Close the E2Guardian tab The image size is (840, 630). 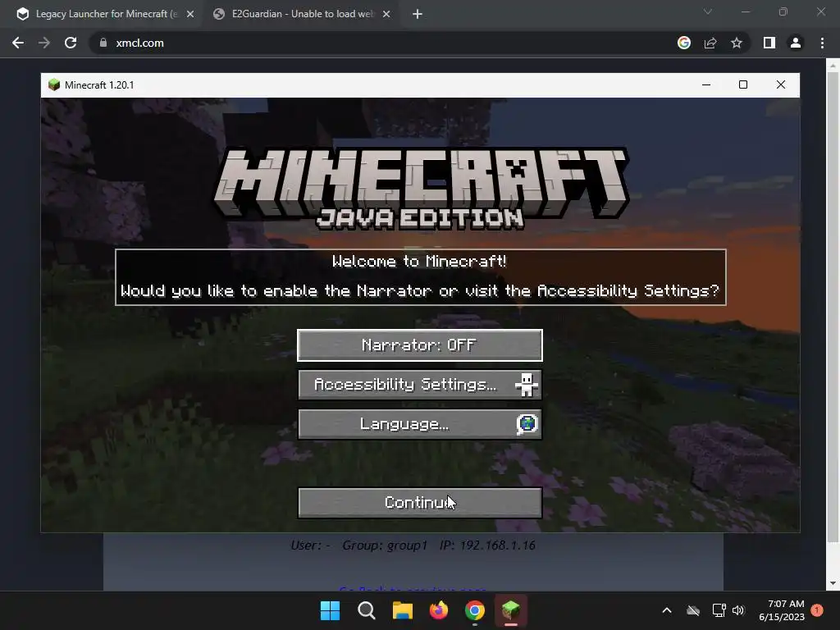[386, 14]
